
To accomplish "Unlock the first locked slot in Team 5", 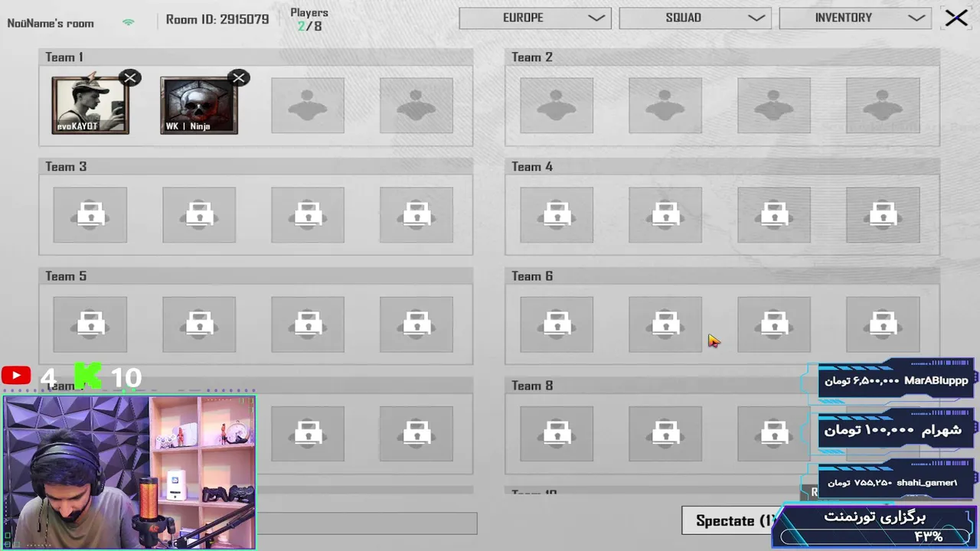I will [x=90, y=324].
